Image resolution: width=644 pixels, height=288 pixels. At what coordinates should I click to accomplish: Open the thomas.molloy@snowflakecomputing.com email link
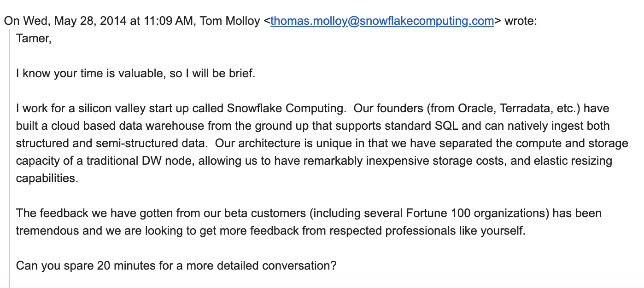[x=382, y=21]
